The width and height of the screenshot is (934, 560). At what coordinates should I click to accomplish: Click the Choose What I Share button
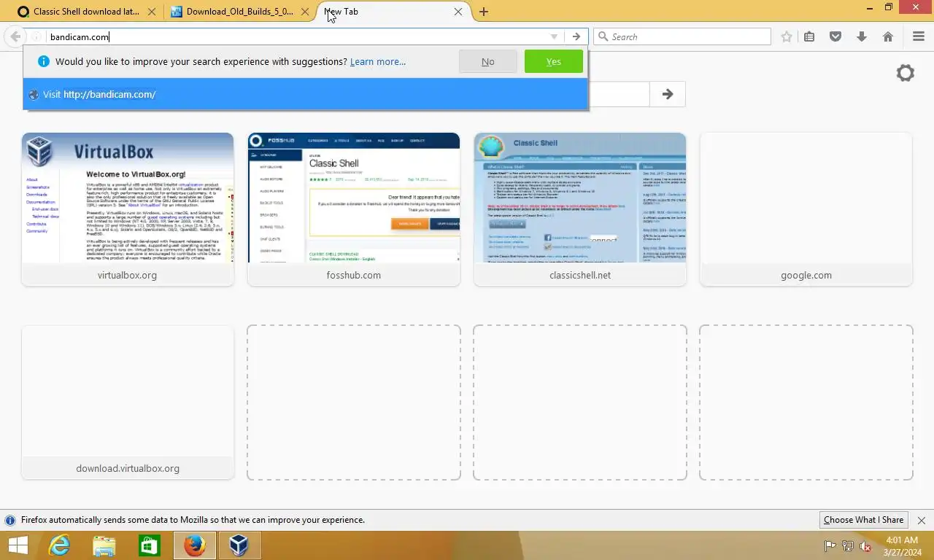pos(863,520)
